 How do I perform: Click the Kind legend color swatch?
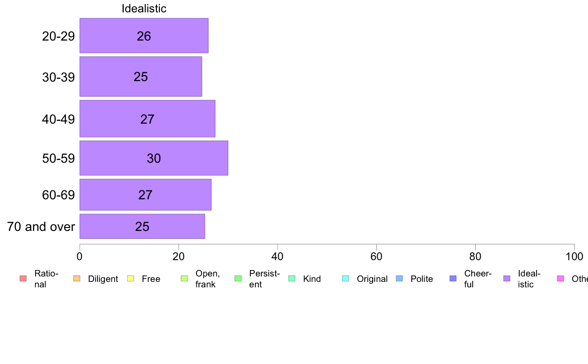(x=292, y=278)
